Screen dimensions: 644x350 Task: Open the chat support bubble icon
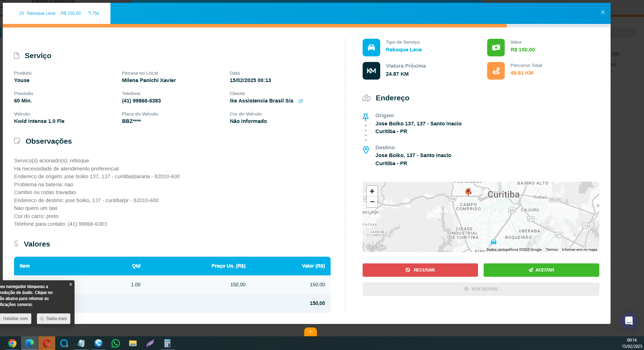629,321
